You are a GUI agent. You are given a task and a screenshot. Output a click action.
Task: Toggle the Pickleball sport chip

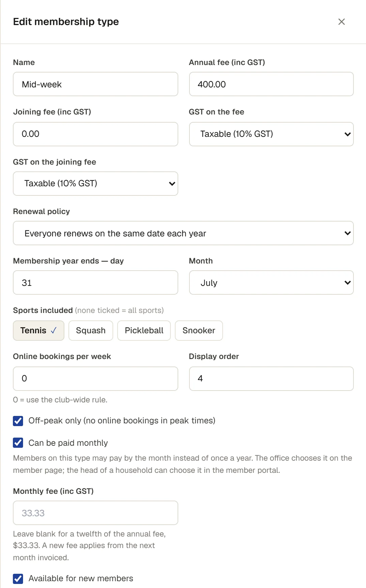coord(144,331)
